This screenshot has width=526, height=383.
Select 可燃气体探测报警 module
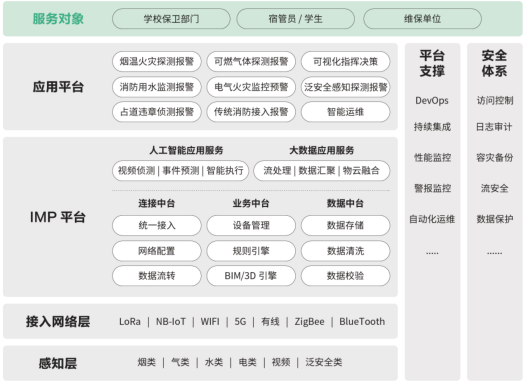click(251, 61)
